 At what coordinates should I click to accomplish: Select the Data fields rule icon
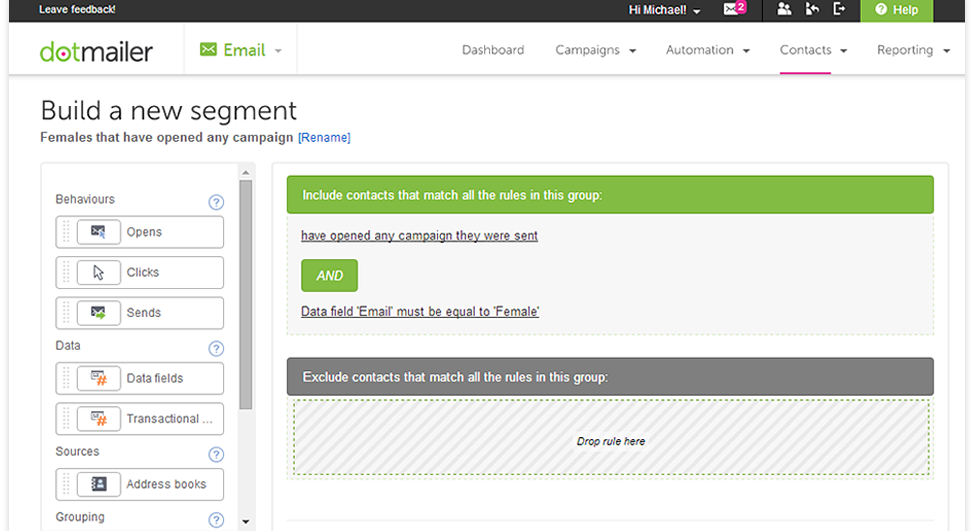98,378
